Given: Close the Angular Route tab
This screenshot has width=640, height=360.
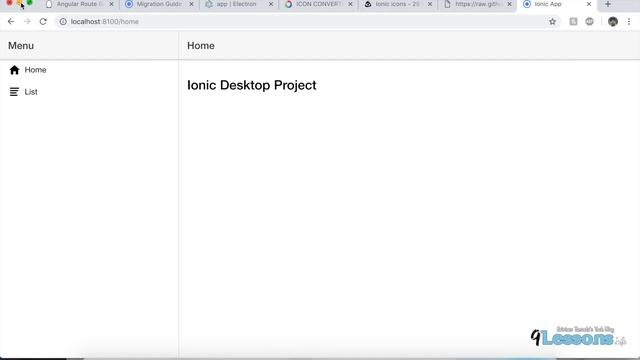Looking at the screenshot, I should 111,4.
